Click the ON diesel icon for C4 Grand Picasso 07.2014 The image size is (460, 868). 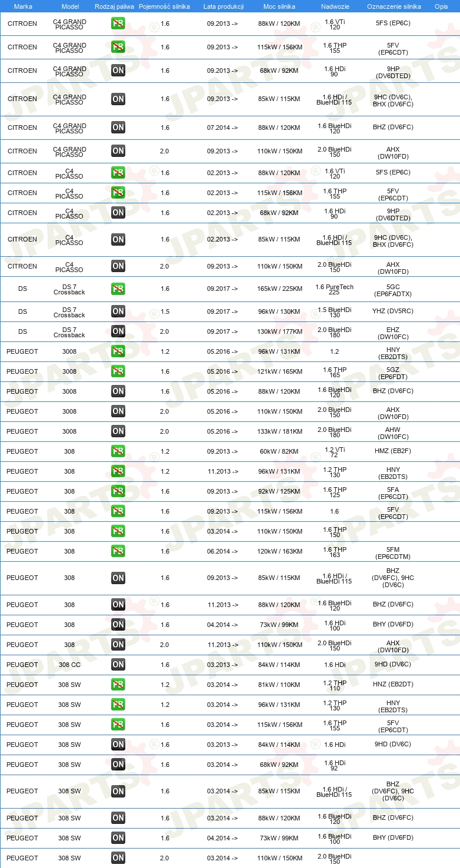tap(118, 128)
